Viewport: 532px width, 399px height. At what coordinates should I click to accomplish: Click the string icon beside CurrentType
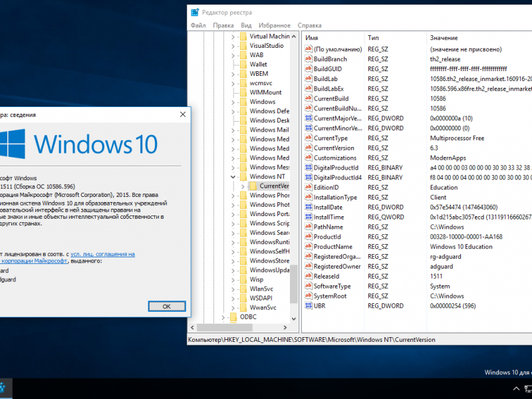(x=309, y=138)
